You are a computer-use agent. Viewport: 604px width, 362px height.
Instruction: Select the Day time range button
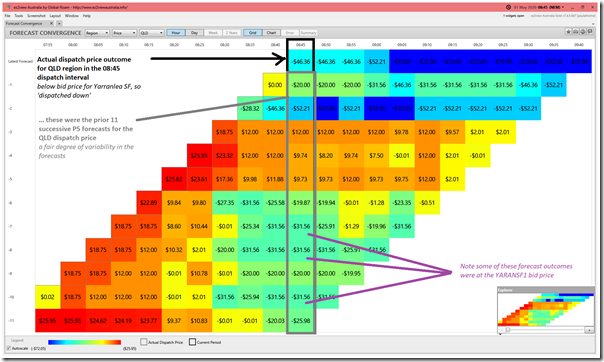click(x=195, y=33)
